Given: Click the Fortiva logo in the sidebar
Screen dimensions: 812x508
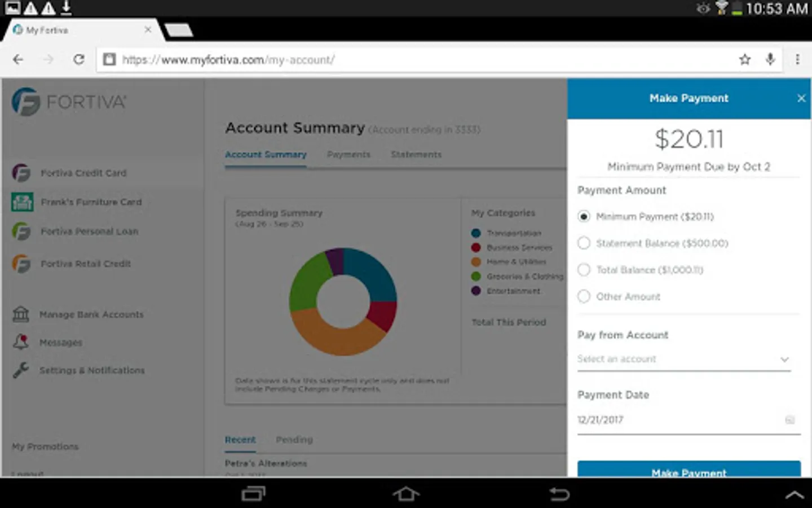Looking at the screenshot, I should pos(69,102).
